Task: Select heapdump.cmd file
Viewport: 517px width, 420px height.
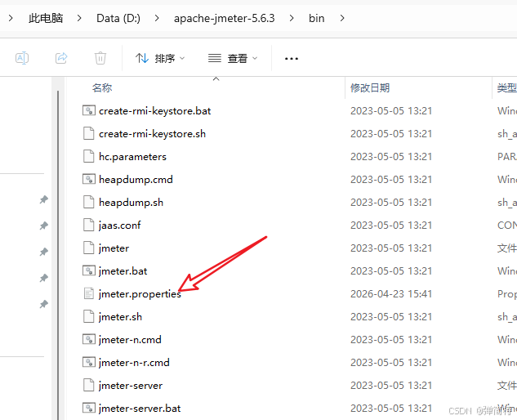Action: point(136,180)
